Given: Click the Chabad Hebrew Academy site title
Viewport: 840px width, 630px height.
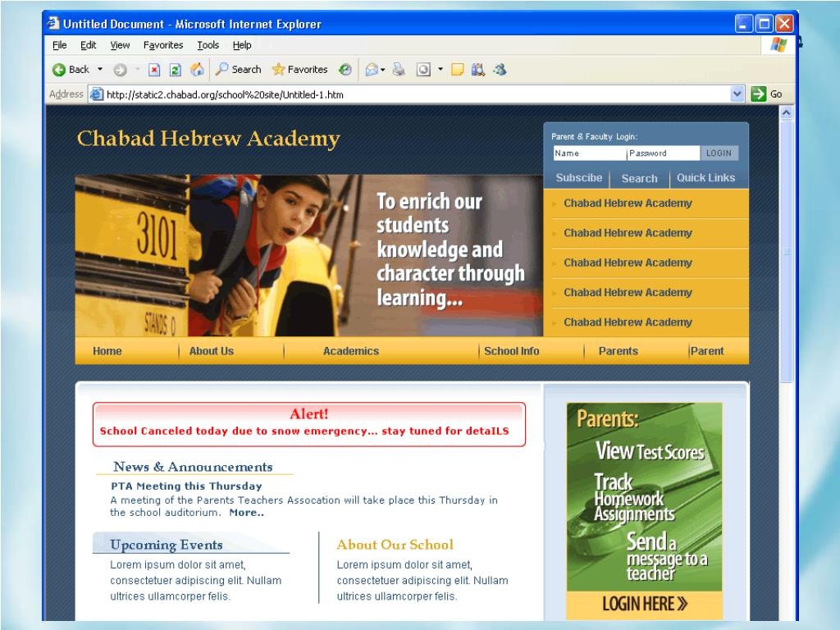Looking at the screenshot, I should 208,138.
